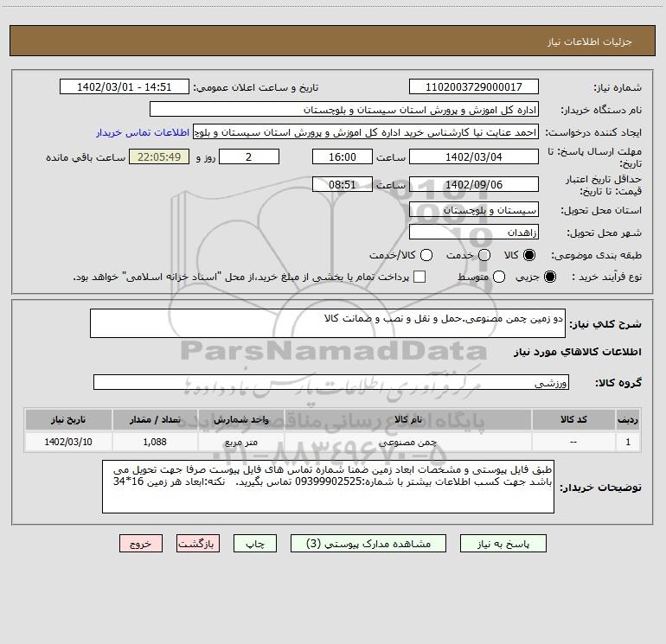Screen dimensions: 666x644
Task: Click the response deadline date 1402/03/04
Action: coord(474,156)
